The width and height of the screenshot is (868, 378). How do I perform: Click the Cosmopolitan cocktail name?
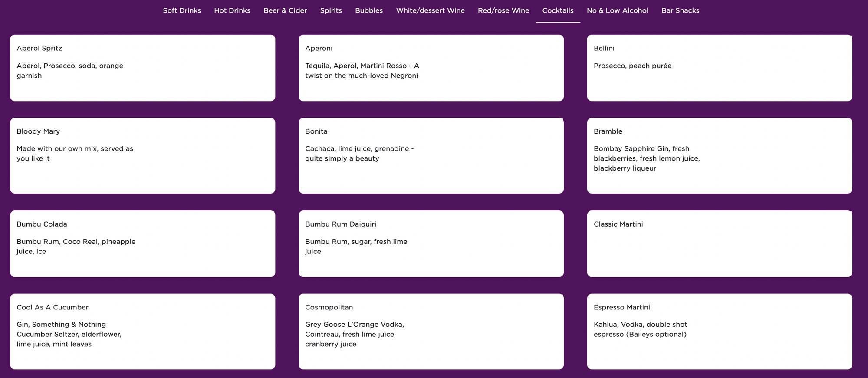tap(329, 307)
